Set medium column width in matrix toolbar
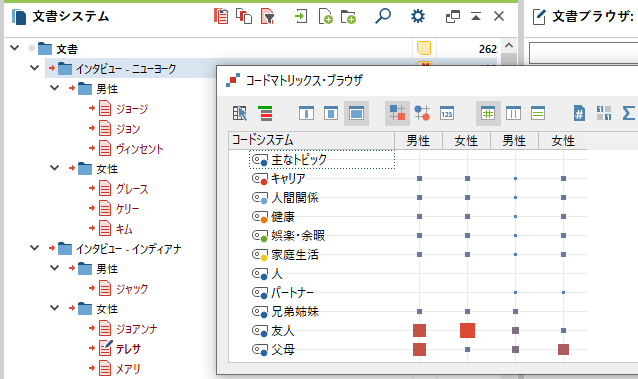 tap(331, 113)
